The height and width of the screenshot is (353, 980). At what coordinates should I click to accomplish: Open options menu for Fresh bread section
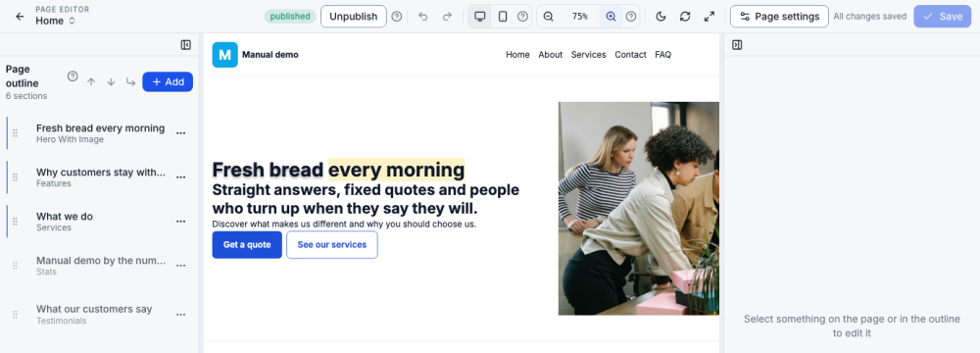coord(180,132)
